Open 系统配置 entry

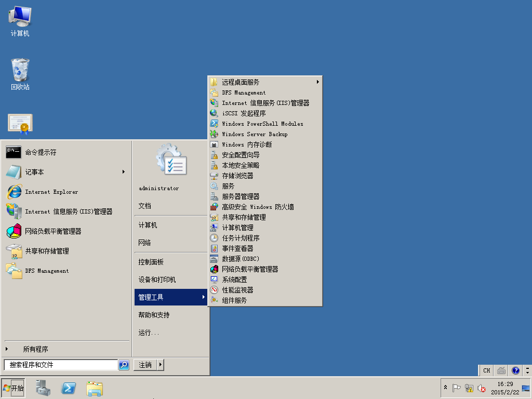click(264, 280)
